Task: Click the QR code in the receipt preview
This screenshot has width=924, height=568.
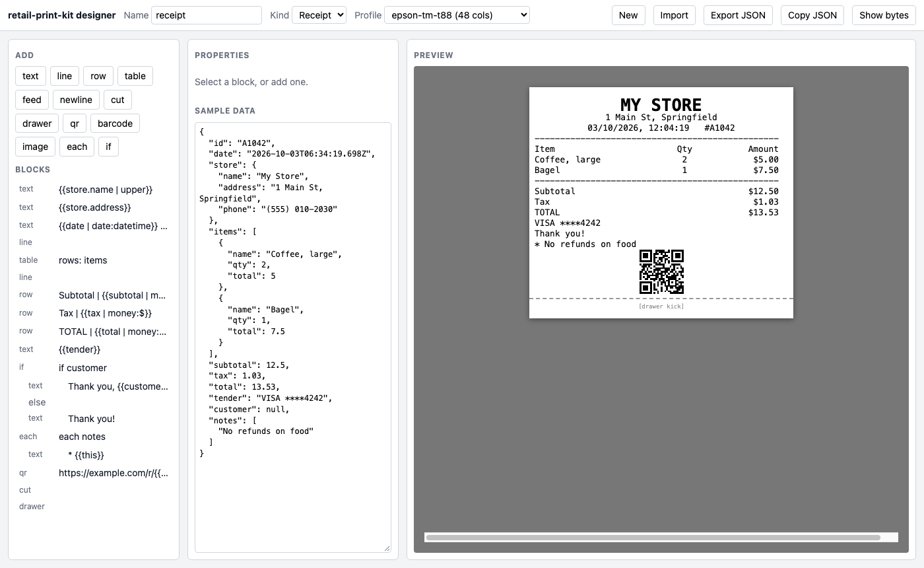Action: (x=661, y=271)
